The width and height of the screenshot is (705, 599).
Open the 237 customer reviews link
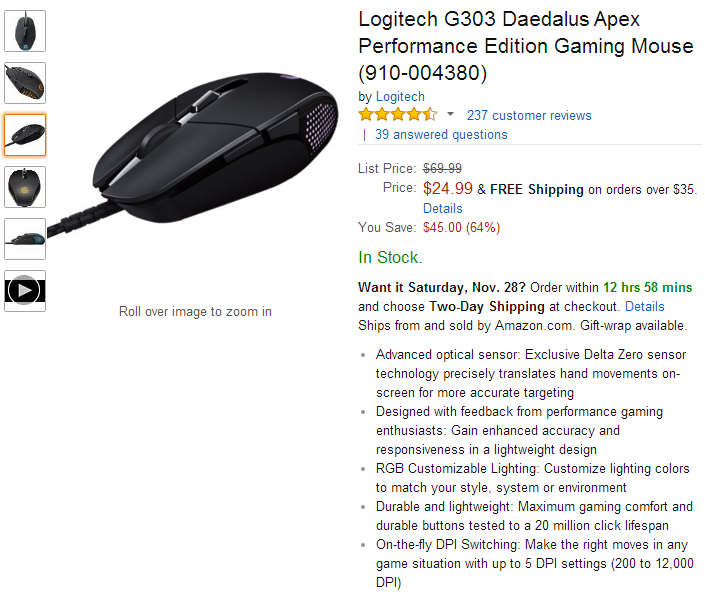[529, 115]
